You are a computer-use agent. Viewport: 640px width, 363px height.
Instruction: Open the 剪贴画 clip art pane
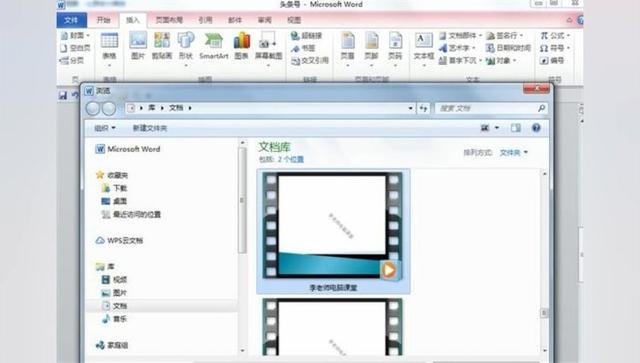162,46
